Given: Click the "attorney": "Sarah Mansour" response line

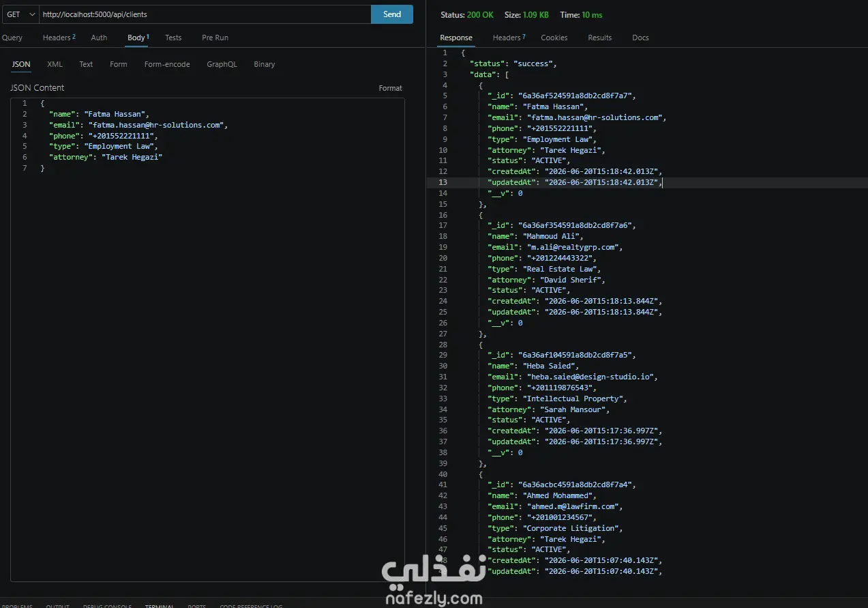Looking at the screenshot, I should tap(548, 409).
